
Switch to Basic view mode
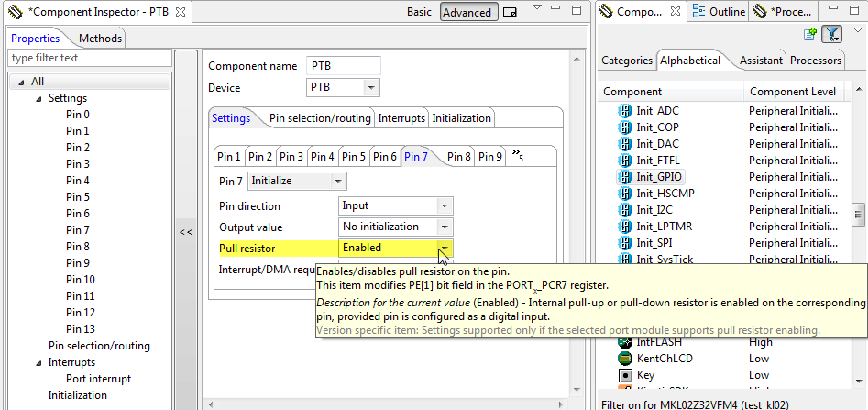(x=419, y=12)
